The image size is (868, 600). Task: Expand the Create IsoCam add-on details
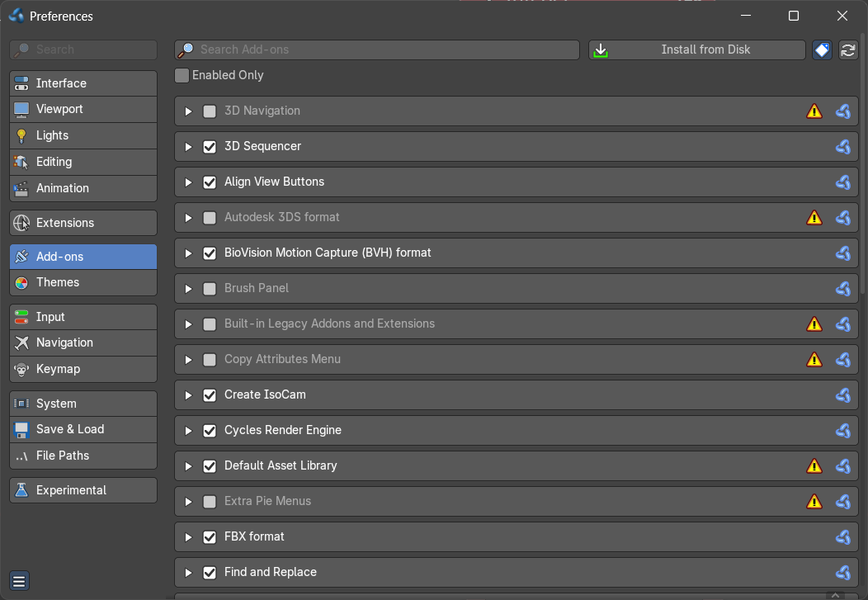[188, 395]
